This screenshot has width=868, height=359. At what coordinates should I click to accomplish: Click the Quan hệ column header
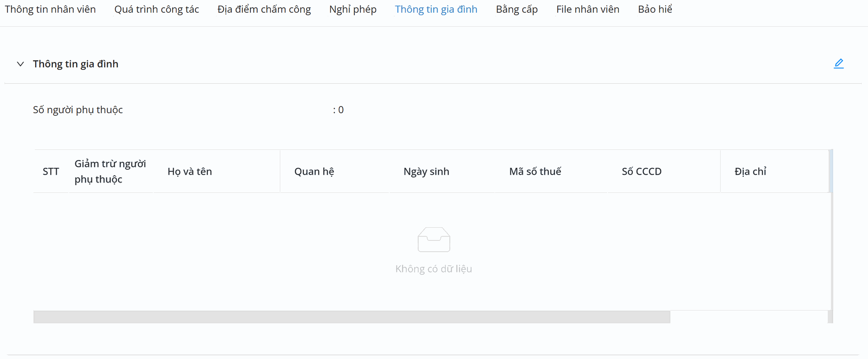314,172
